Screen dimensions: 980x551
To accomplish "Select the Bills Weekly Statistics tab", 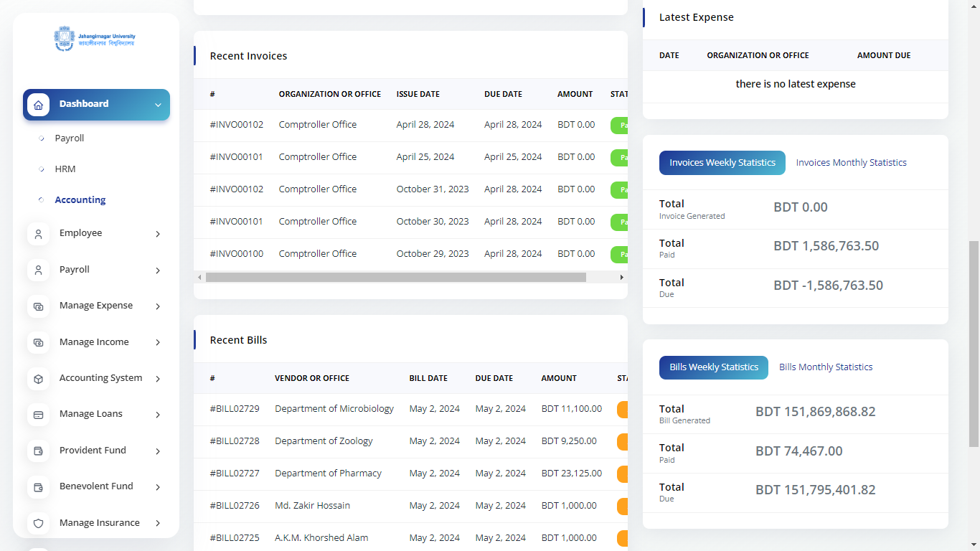I will [714, 367].
